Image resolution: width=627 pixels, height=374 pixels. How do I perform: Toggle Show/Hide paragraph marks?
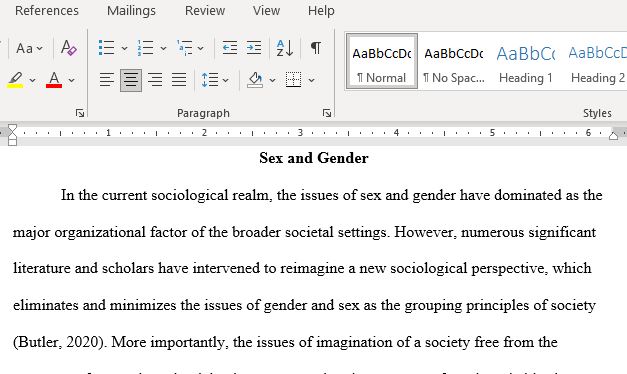pos(315,48)
